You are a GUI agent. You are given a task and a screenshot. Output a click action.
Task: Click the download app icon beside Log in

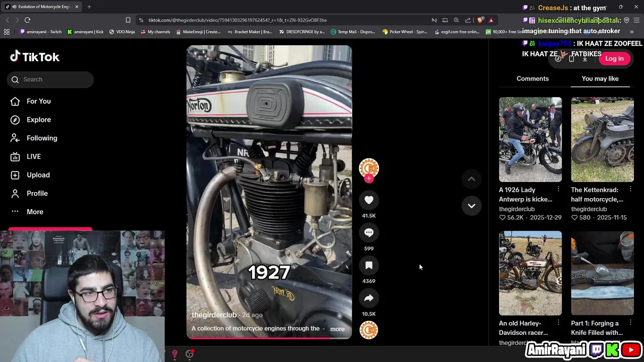pos(585,59)
